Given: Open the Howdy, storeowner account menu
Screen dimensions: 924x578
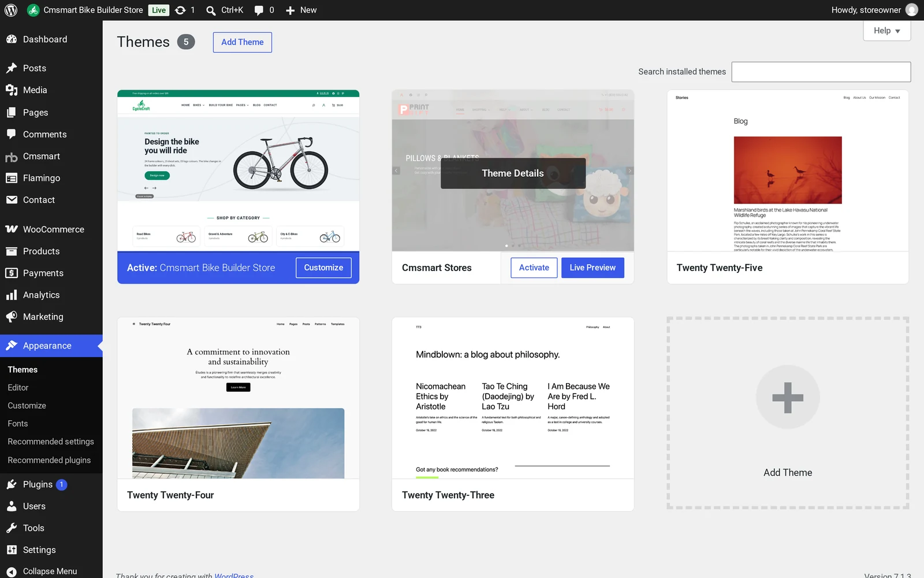Looking at the screenshot, I should pos(874,10).
